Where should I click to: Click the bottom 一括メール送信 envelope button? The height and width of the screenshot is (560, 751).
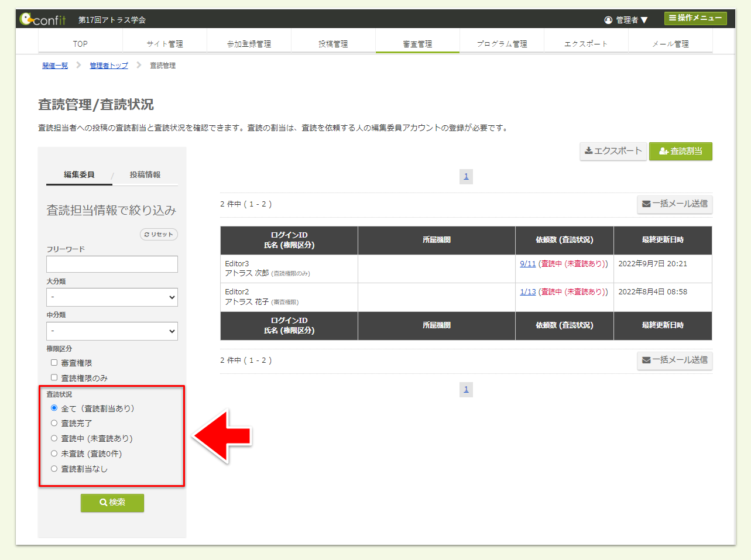click(x=674, y=360)
